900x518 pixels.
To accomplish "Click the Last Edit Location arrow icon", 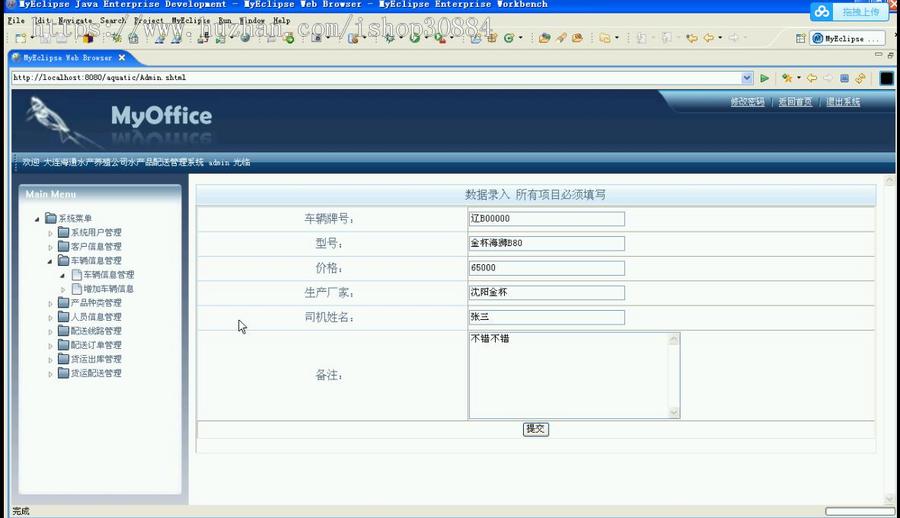I will (692, 38).
